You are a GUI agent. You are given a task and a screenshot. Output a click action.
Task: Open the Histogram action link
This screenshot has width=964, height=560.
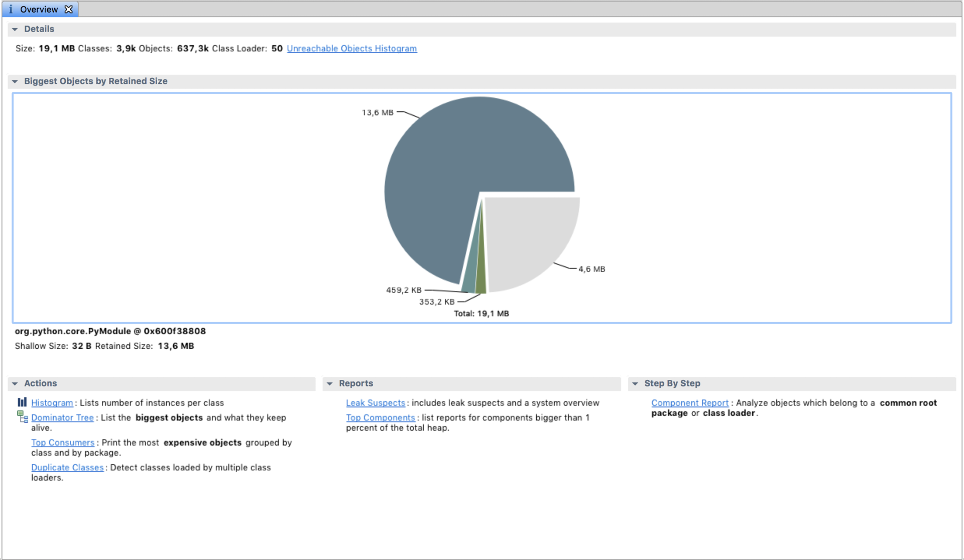[x=52, y=403]
